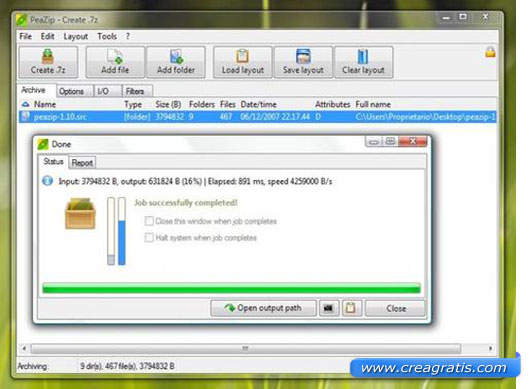The height and width of the screenshot is (389, 530).
Task: Switch to Status tab in Done dialog
Action: 53,161
